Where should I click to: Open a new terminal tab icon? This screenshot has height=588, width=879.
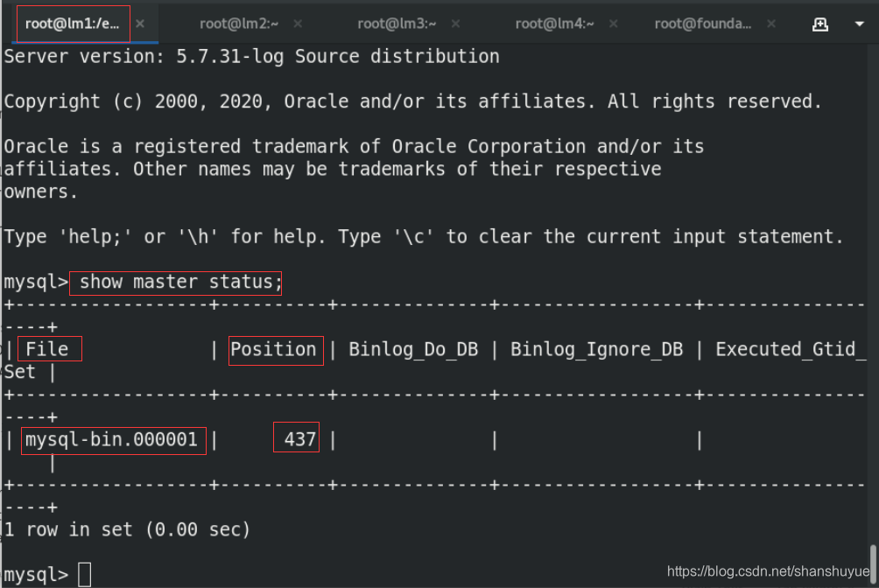pyautogui.click(x=820, y=24)
